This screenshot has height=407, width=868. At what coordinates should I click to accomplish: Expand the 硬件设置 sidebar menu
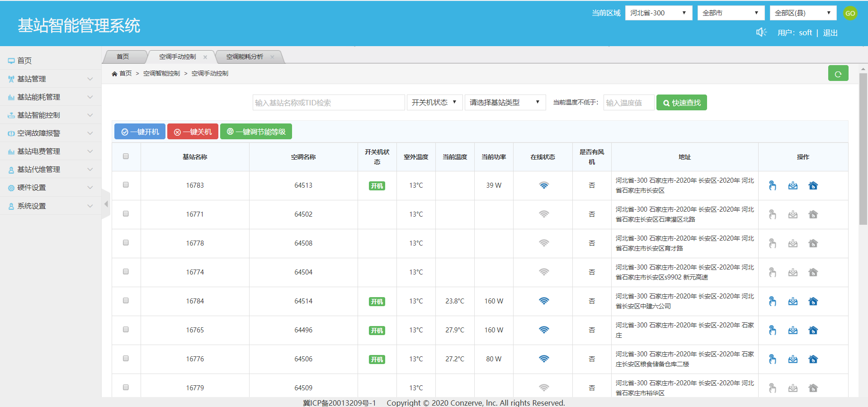51,187
